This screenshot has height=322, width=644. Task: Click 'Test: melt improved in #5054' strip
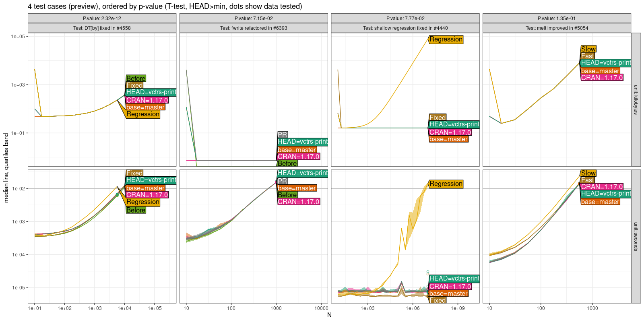pyautogui.click(x=557, y=28)
